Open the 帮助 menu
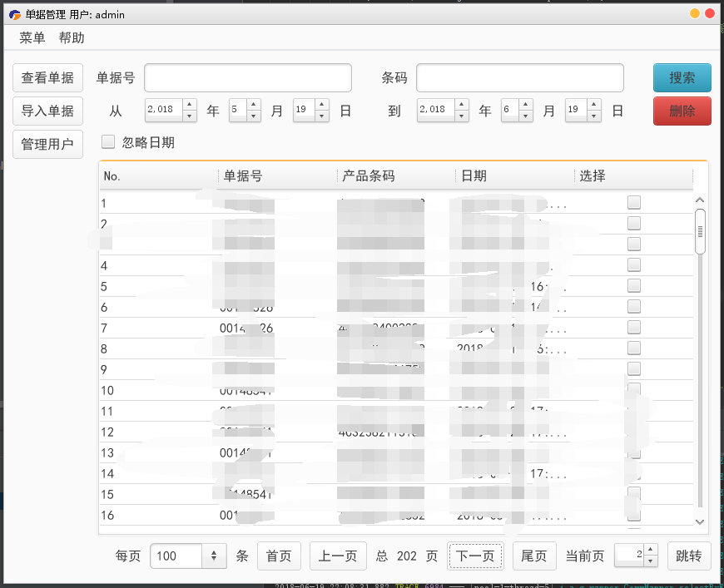 click(x=72, y=38)
